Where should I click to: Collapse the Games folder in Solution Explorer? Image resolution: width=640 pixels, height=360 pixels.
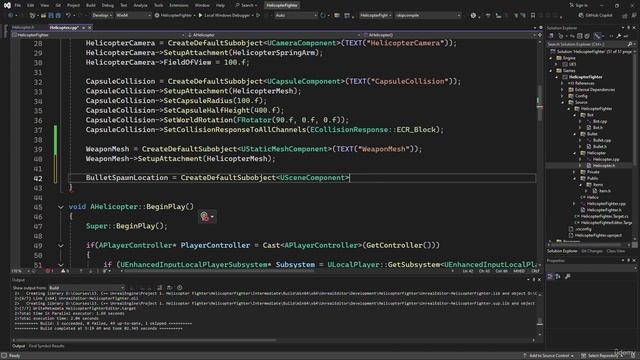click(551, 71)
